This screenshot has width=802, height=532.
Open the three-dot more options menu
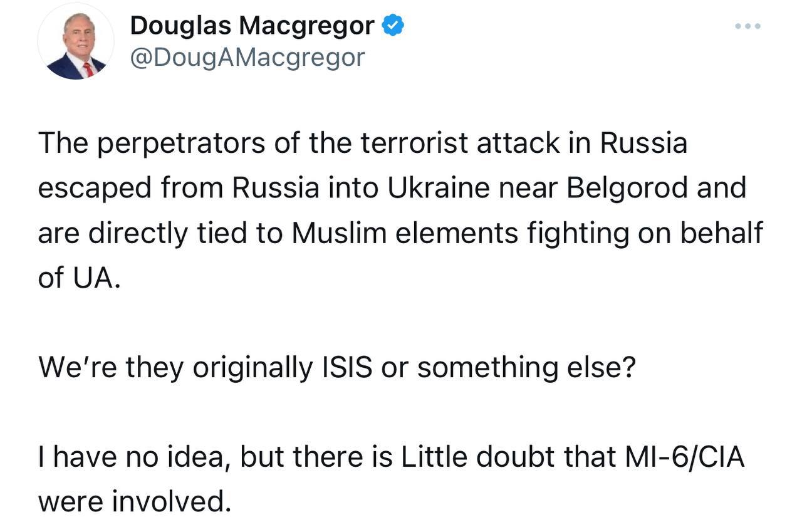[748, 26]
